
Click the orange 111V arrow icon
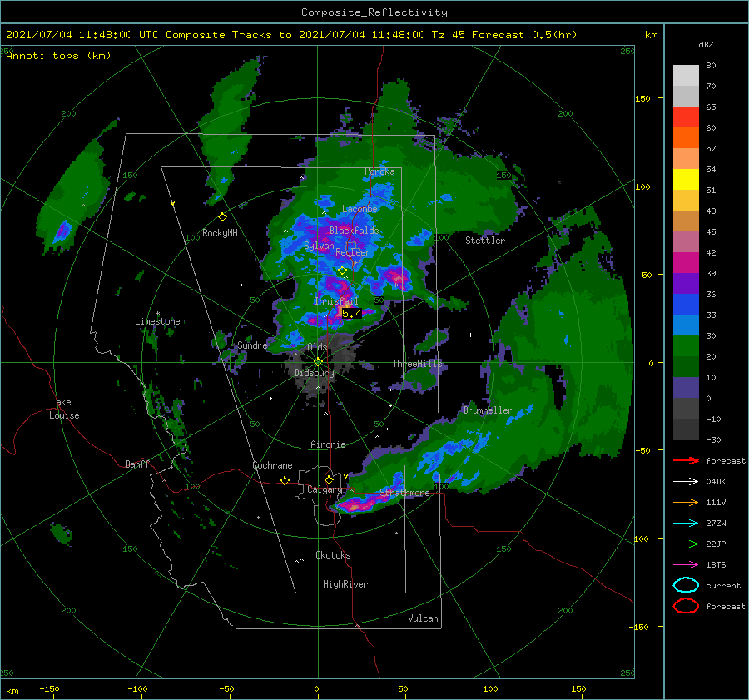click(x=686, y=502)
